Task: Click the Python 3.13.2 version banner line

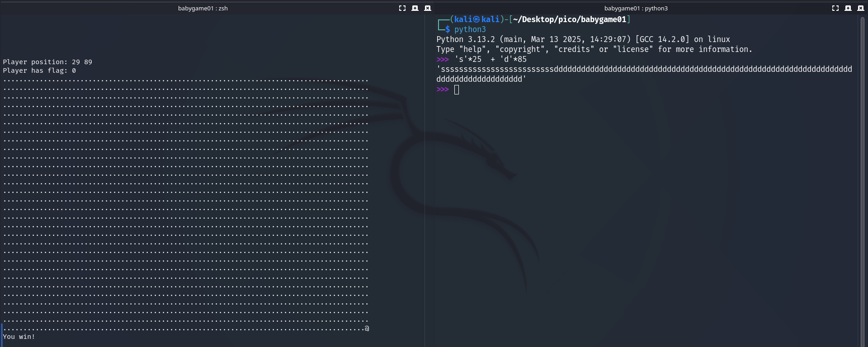Action: 583,39
